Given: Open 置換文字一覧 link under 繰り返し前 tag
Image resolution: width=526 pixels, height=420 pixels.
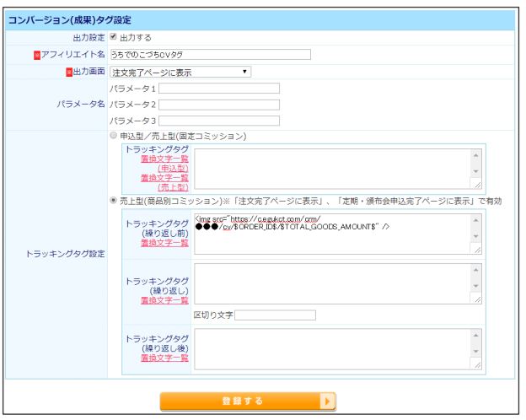Looking at the screenshot, I should click(164, 243).
